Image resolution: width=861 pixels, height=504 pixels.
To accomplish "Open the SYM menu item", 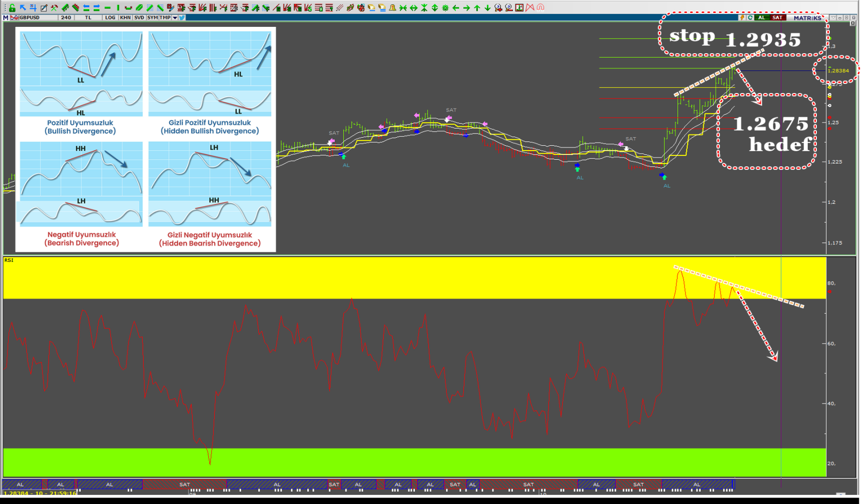I will pyautogui.click(x=152, y=18).
